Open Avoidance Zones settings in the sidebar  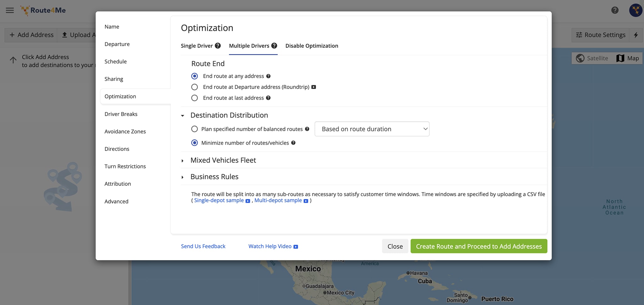click(125, 131)
